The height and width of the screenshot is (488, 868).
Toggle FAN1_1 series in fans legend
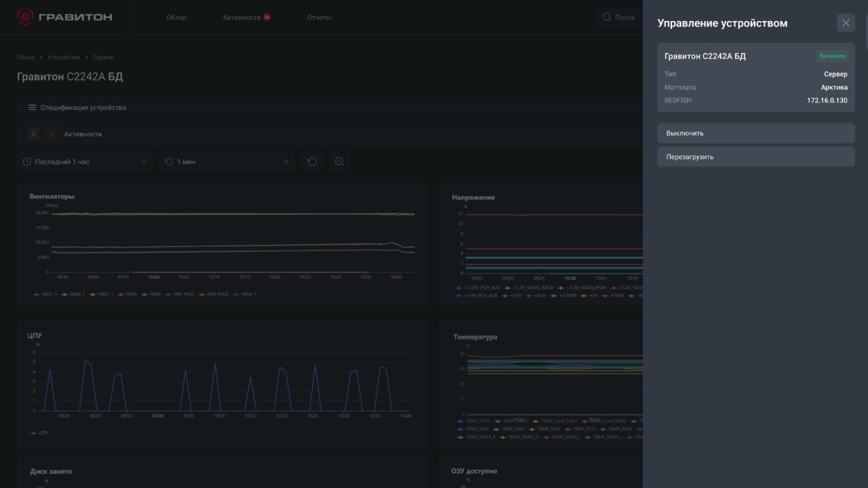pyautogui.click(x=45, y=295)
